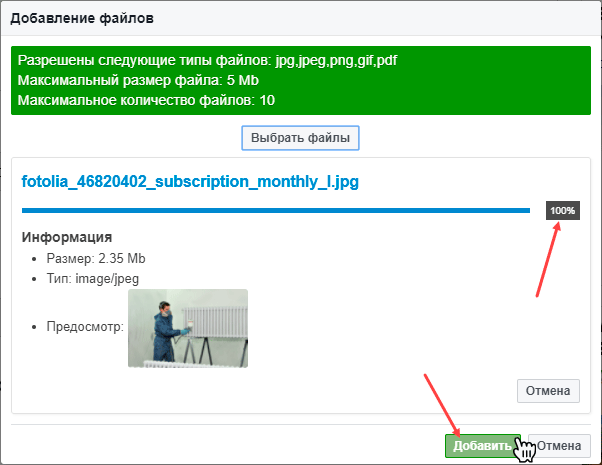
Task: Click the "Максимальное количество файлов: 10" text
Action: pos(146,100)
